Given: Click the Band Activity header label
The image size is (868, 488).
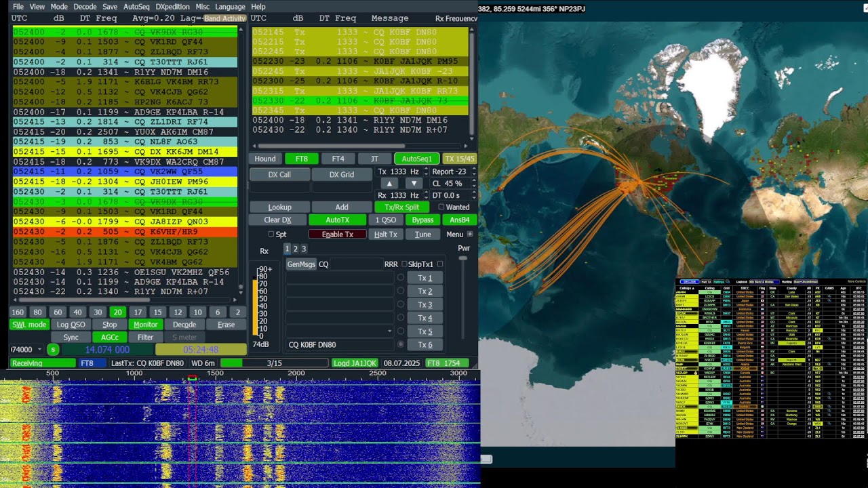Looking at the screenshot, I should pyautogui.click(x=224, y=18).
